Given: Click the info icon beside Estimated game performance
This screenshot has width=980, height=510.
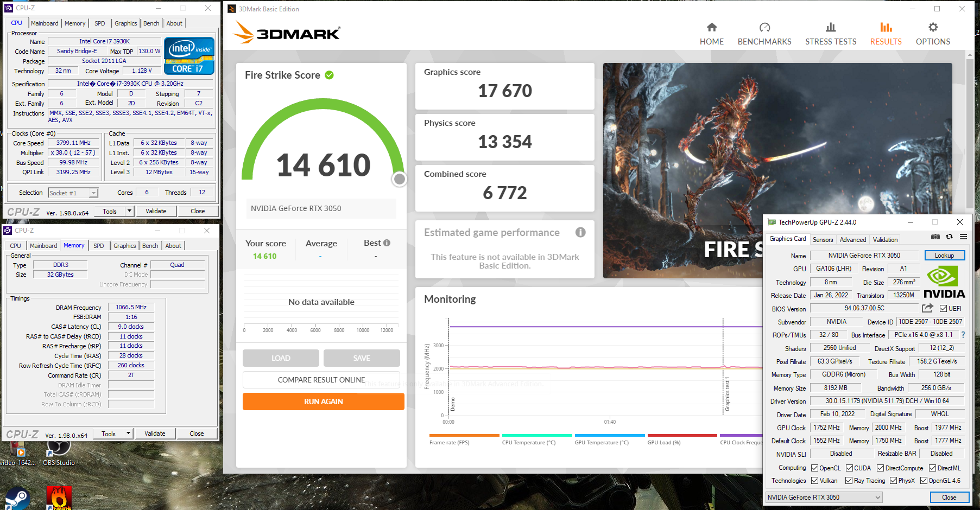Looking at the screenshot, I should pos(580,232).
